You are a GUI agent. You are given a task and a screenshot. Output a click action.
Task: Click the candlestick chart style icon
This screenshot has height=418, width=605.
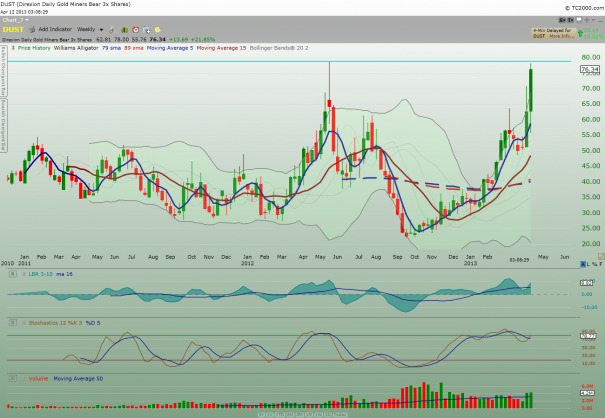pyautogui.click(x=124, y=30)
